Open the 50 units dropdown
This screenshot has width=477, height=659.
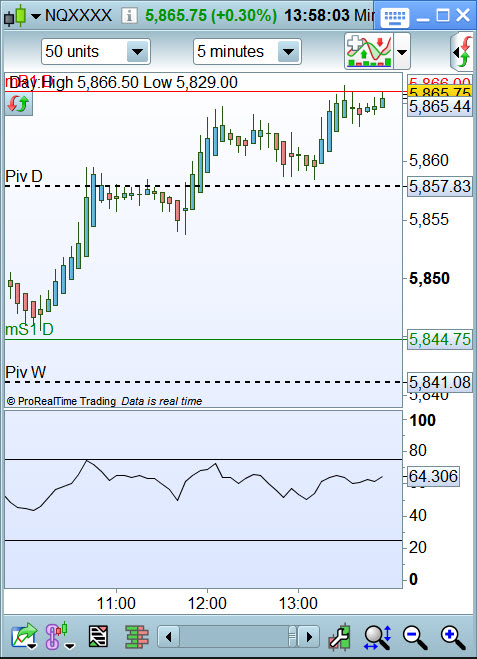tap(96, 52)
